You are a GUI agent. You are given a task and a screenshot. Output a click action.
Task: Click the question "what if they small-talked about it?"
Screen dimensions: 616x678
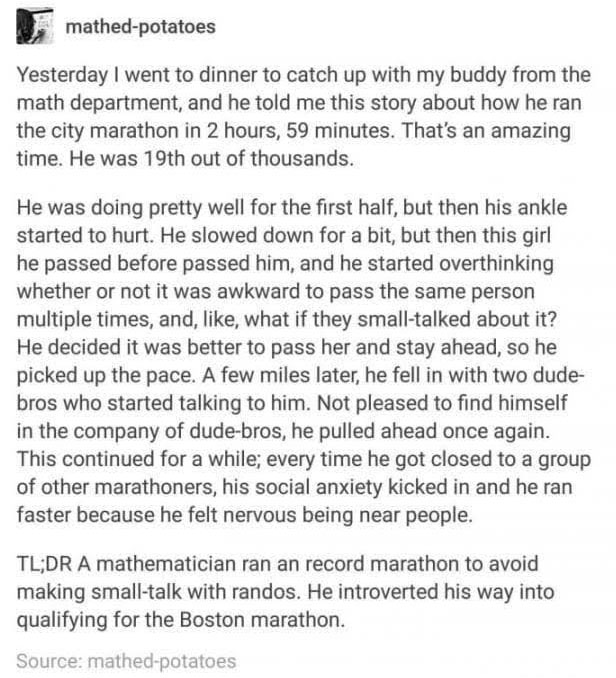[401, 320]
